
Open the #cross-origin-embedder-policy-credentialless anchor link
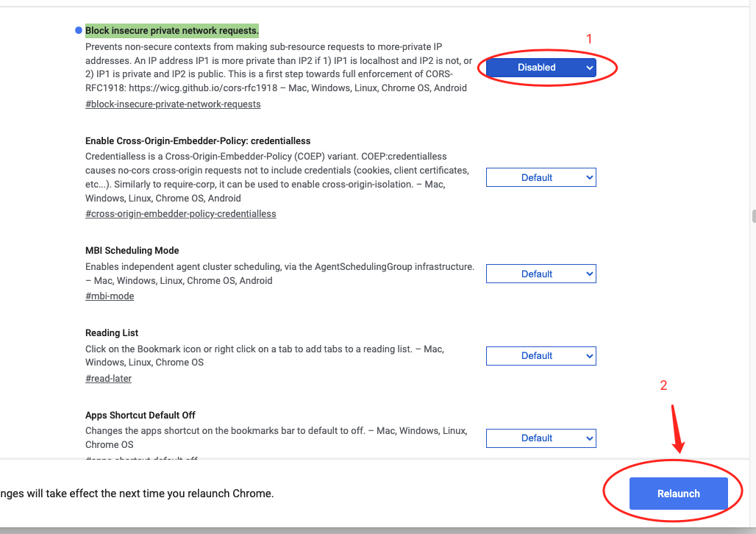tap(180, 214)
